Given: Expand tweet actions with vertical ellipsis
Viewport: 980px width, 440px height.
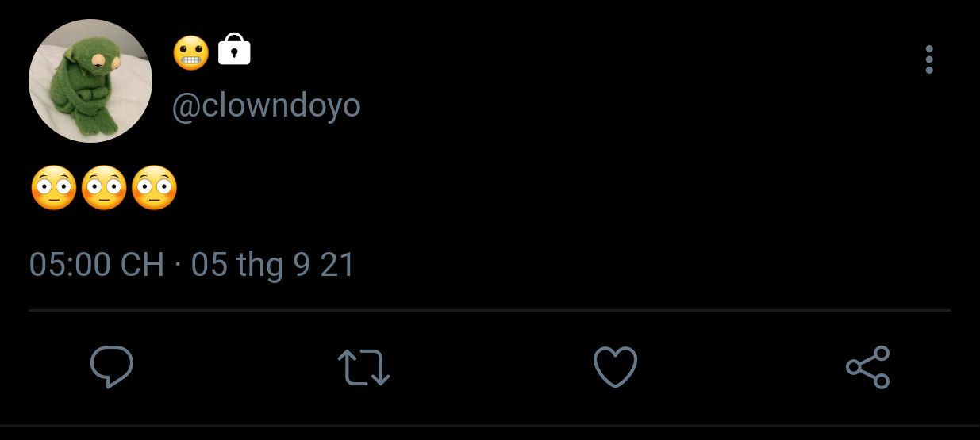Looking at the screenshot, I should pyautogui.click(x=929, y=59).
